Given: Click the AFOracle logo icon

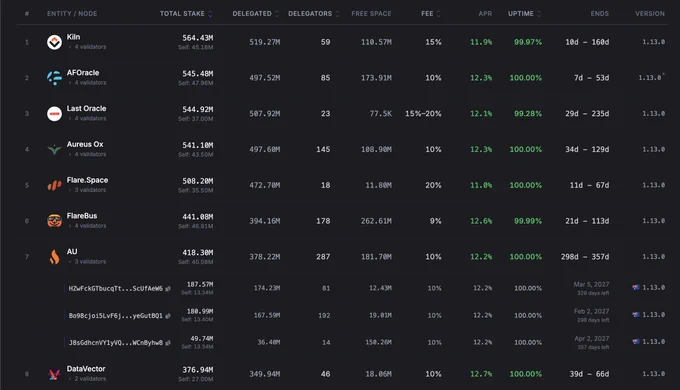Looking at the screenshot, I should click(54, 78).
